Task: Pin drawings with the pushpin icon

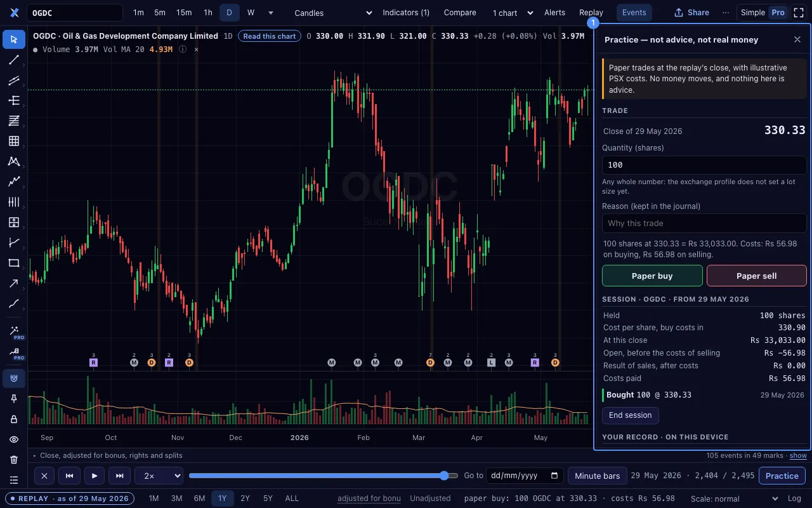Action: click(14, 399)
